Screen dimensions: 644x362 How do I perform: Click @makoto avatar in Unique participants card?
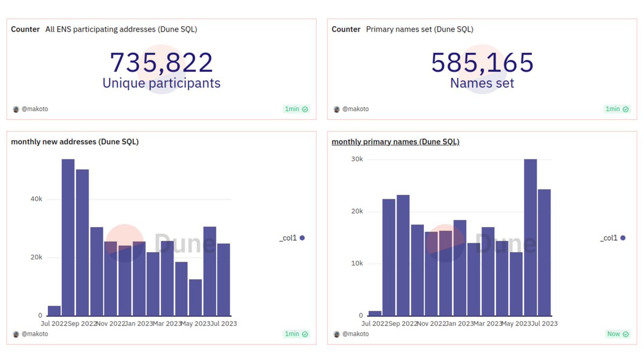pos(16,109)
